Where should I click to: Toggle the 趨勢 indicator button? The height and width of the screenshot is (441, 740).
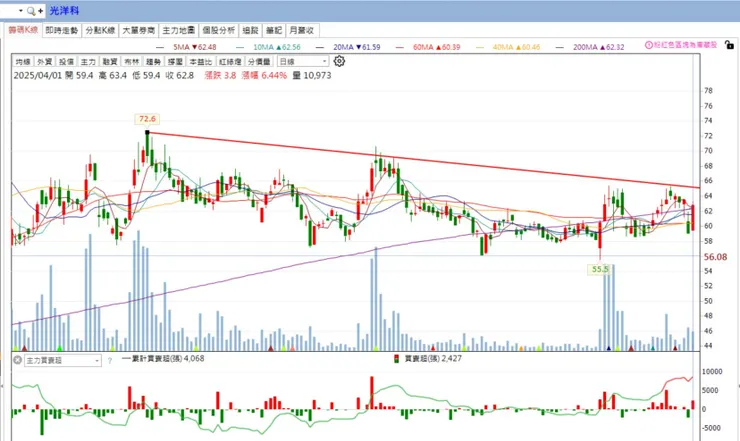pyautogui.click(x=153, y=61)
